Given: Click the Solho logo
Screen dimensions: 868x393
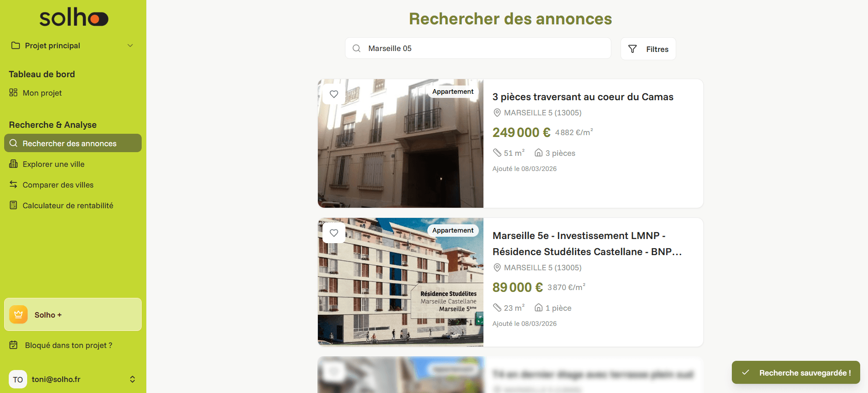Looking at the screenshot, I should coord(74,17).
